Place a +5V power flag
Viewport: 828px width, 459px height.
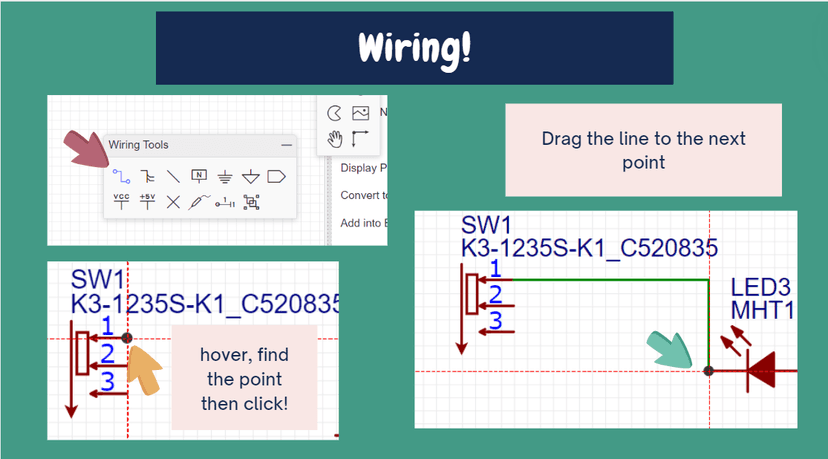pos(147,201)
